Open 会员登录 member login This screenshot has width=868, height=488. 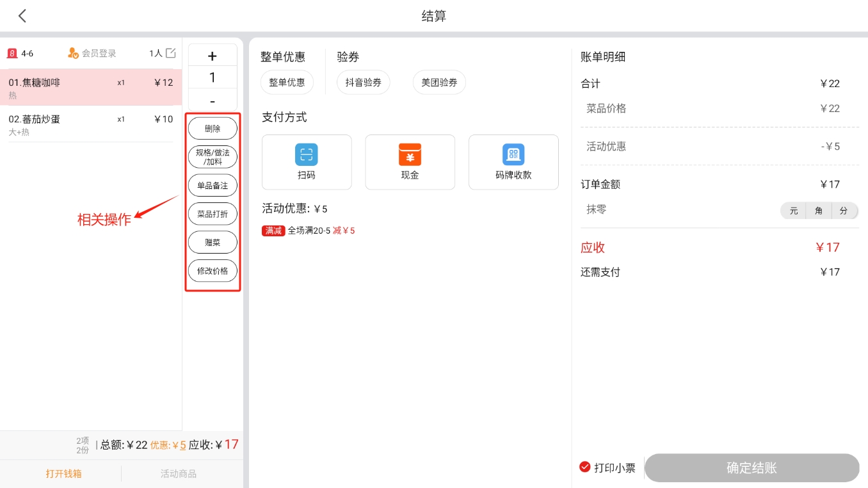coord(92,53)
